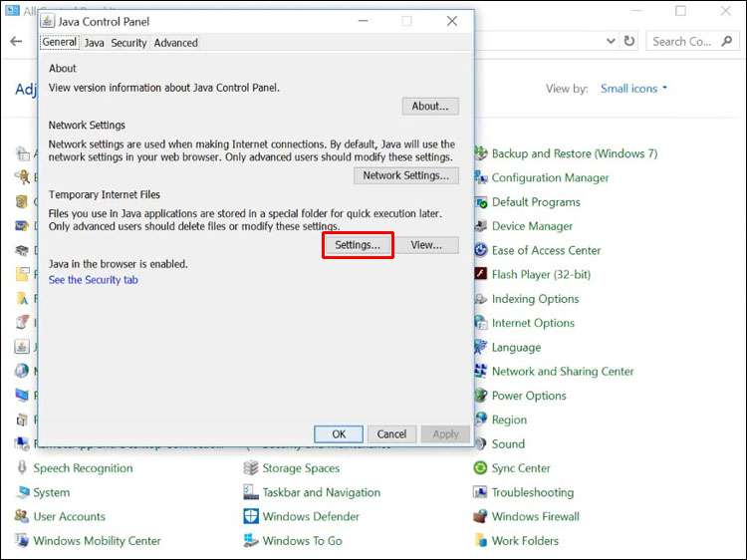Open Device Manager icon
Screen dimensions: 747x560
coord(481,226)
